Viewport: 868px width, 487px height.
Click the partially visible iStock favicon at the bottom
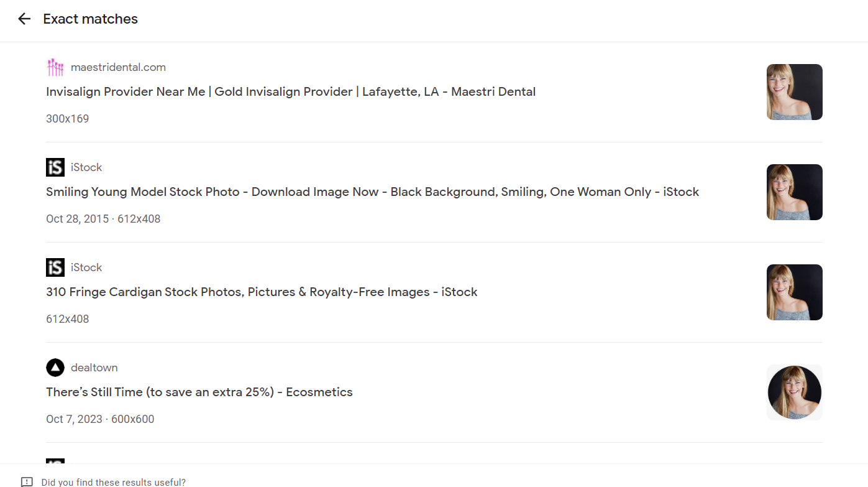click(x=55, y=461)
